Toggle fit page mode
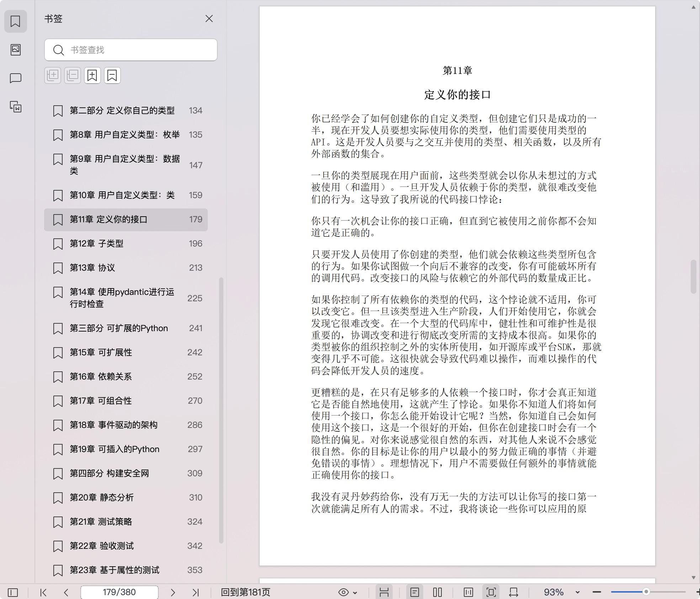Screen dimensions: 700x599 coord(491,592)
